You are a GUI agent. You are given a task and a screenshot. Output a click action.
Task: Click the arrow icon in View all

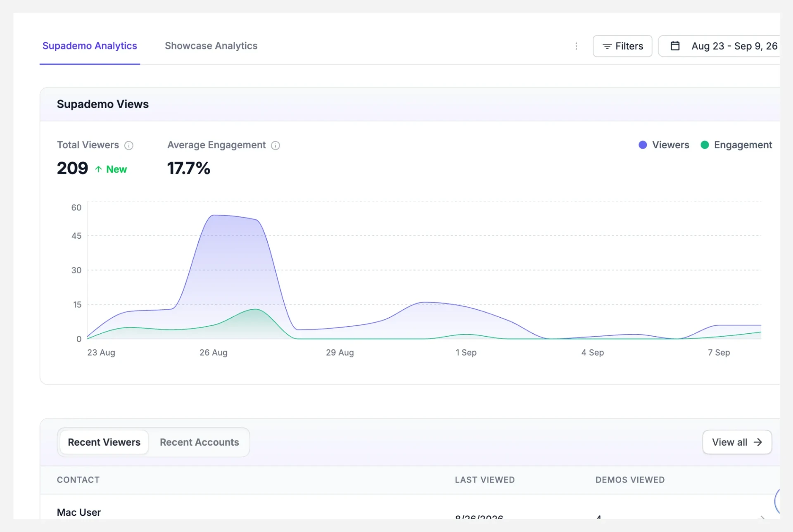coord(758,442)
